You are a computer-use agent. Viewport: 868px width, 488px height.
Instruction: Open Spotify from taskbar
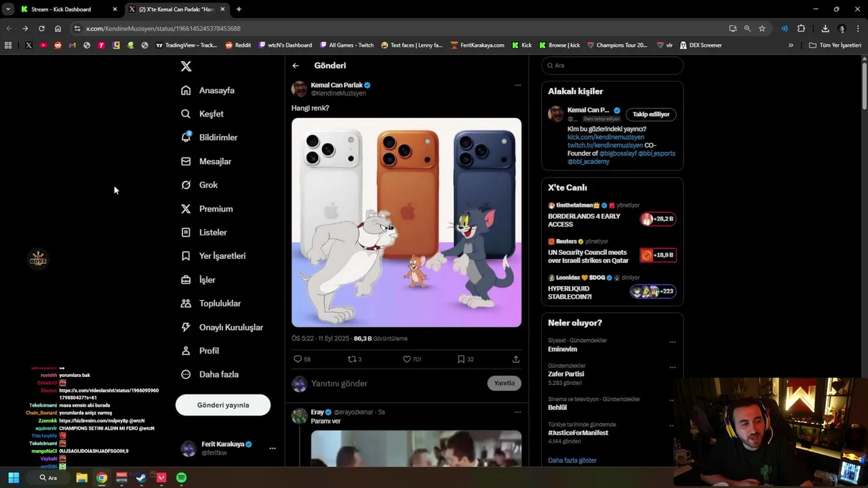point(181,478)
